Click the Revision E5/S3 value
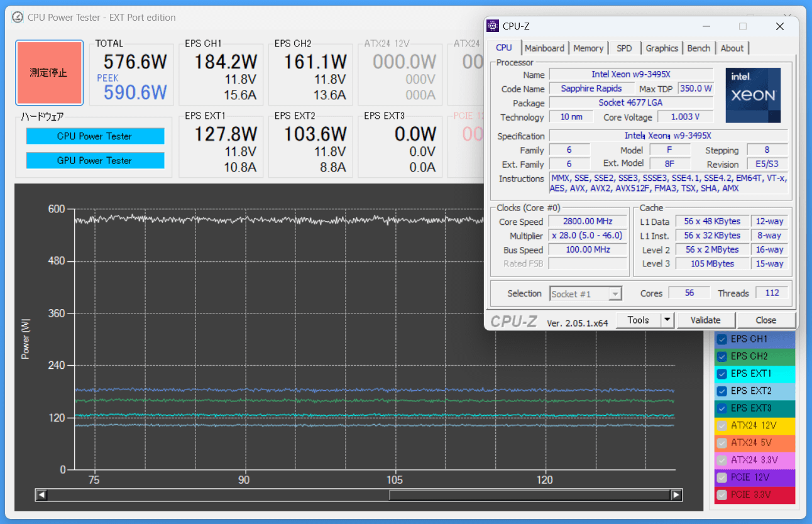 (x=767, y=165)
